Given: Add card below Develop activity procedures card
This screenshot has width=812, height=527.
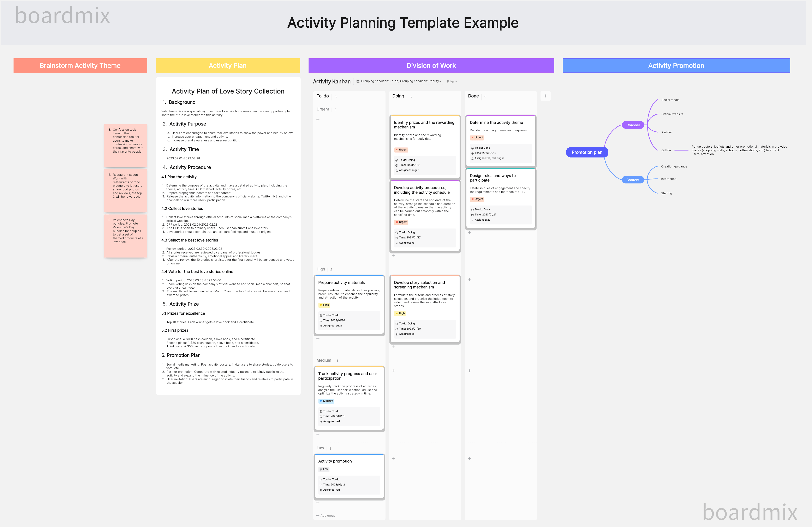Looking at the screenshot, I should tap(393, 256).
